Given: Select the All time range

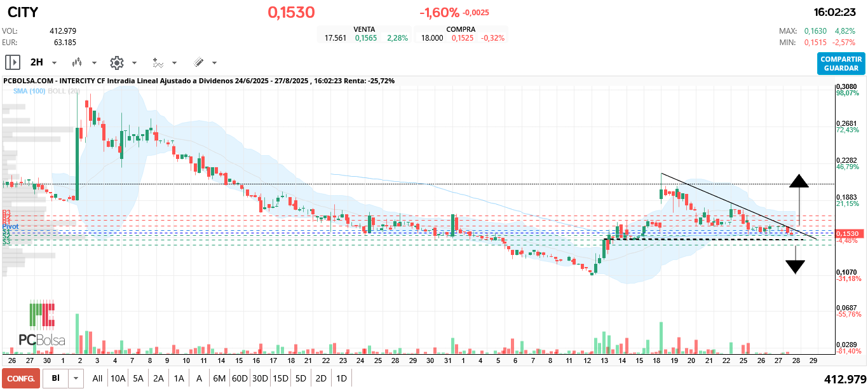Looking at the screenshot, I should [x=97, y=378].
